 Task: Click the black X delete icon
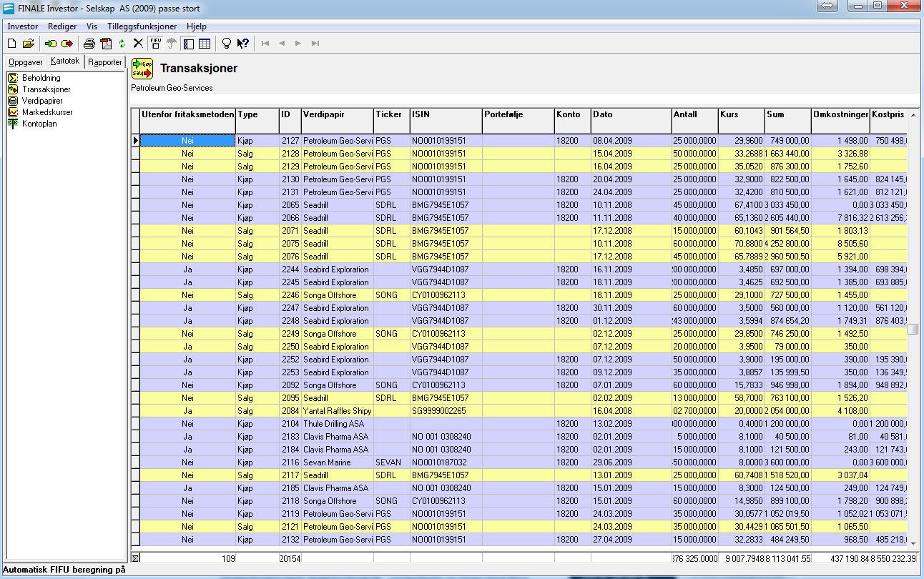pos(139,44)
